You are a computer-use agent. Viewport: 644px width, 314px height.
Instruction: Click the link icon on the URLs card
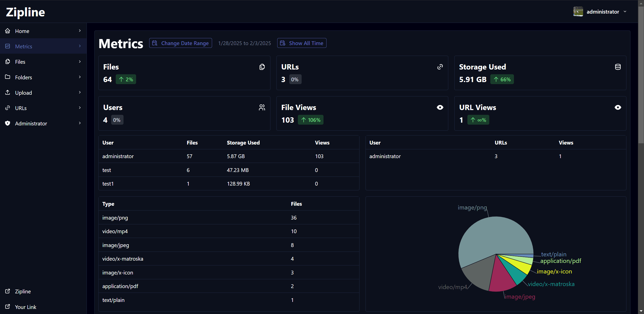point(440,67)
